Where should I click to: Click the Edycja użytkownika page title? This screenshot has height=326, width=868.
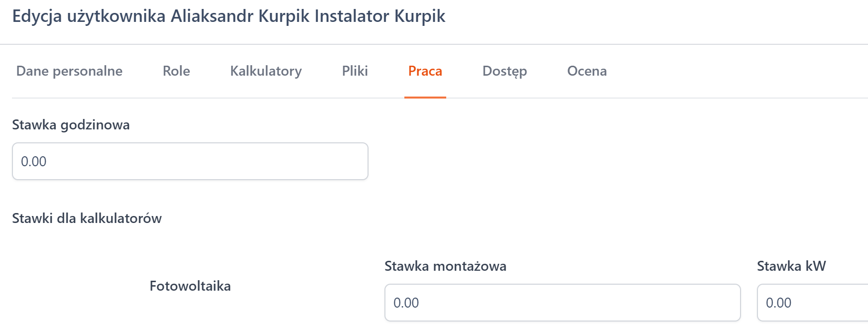229,16
